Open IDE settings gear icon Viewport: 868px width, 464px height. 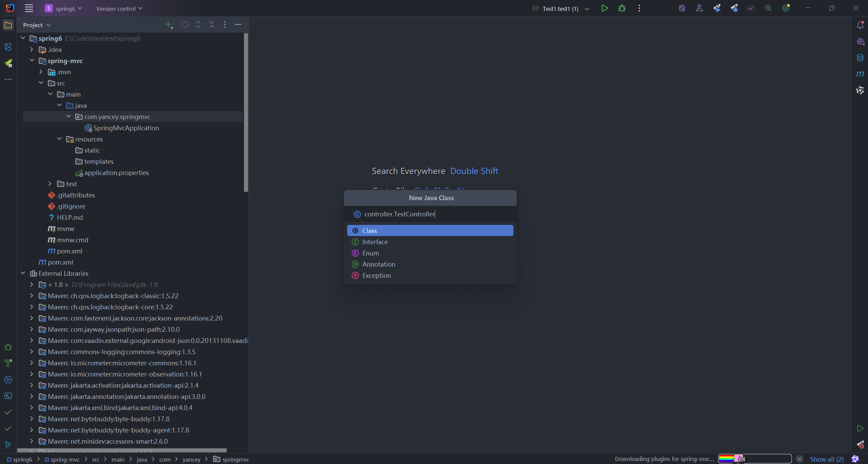click(786, 8)
